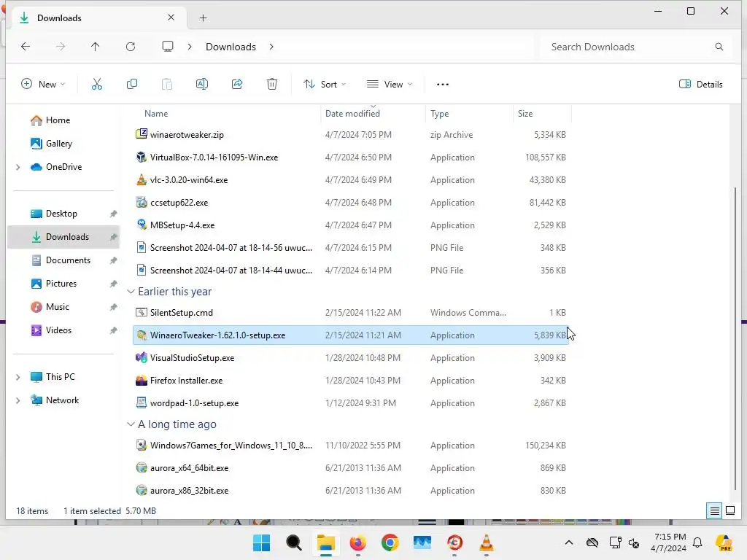Click the Cut scissors icon
The image size is (747, 560).
(97, 85)
